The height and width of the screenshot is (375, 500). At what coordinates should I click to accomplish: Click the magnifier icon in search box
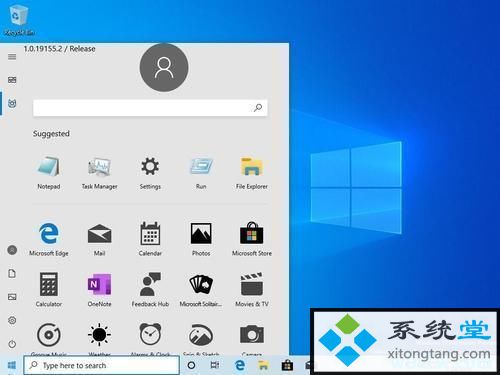tap(258, 108)
